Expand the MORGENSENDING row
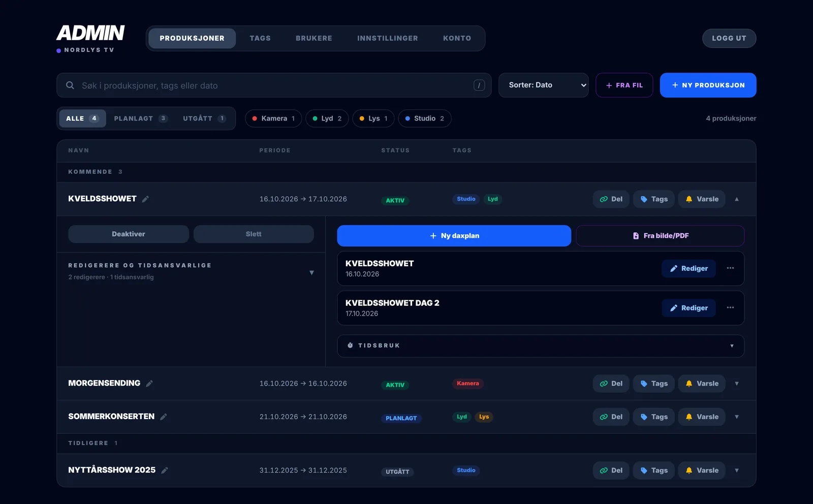The width and height of the screenshot is (813, 504). (x=737, y=384)
